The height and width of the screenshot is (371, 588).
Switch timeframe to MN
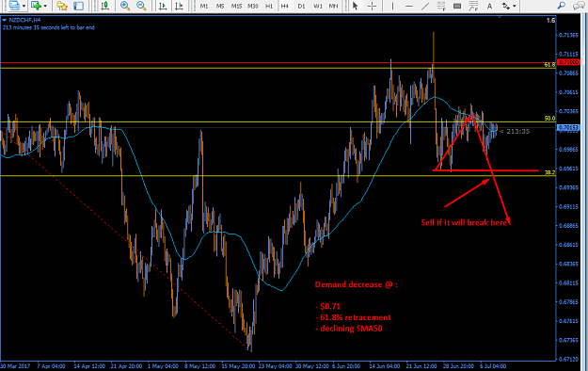[x=333, y=6]
